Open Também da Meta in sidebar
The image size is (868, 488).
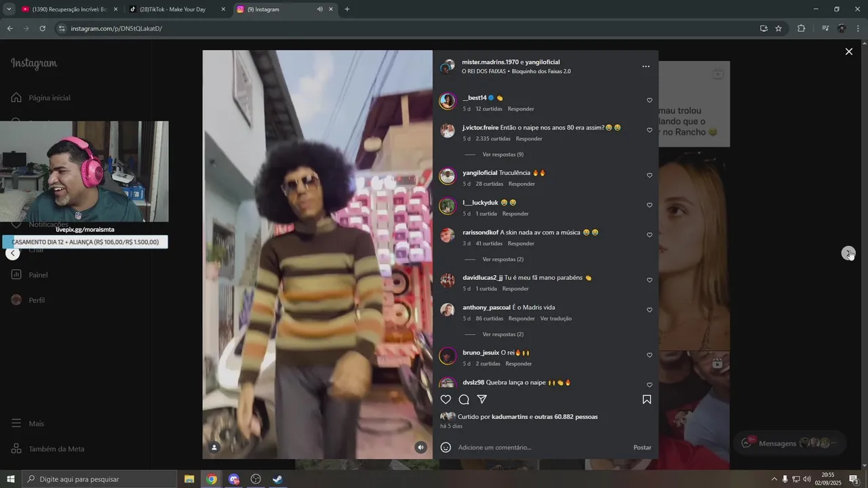tap(47, 449)
